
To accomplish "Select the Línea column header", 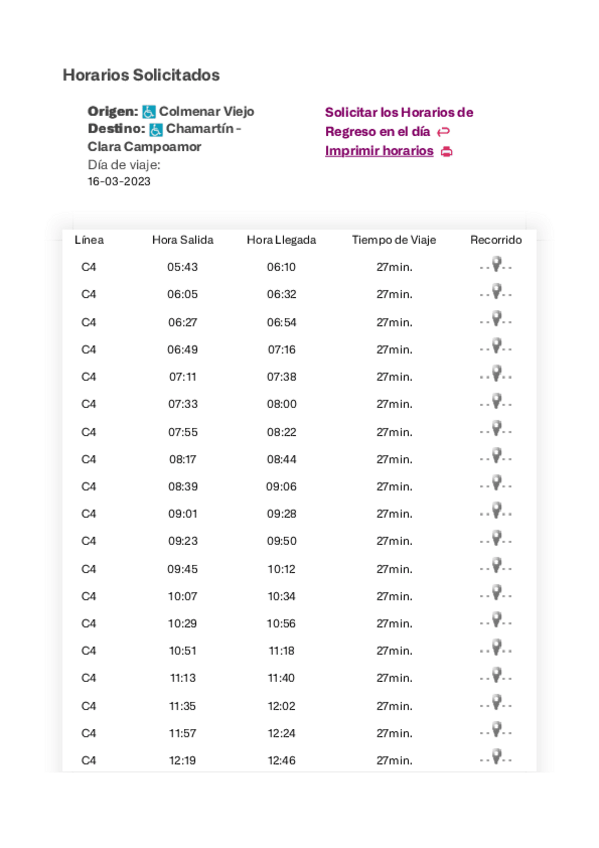I will [89, 240].
